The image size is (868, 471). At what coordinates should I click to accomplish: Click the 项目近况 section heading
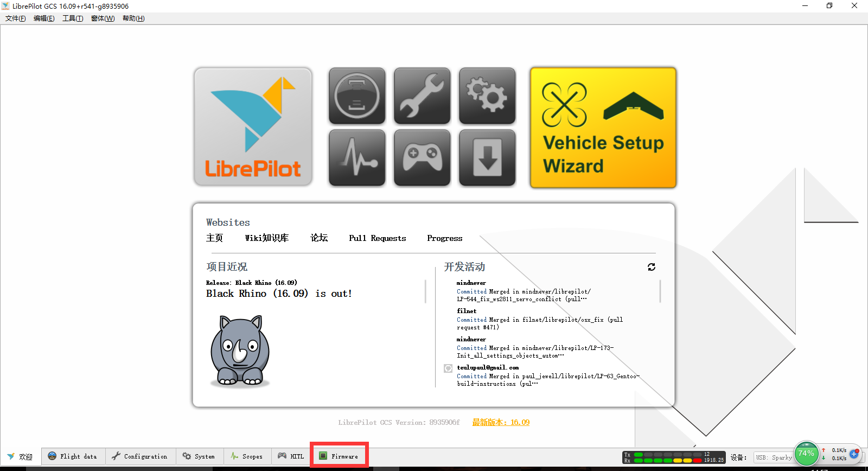tap(227, 267)
